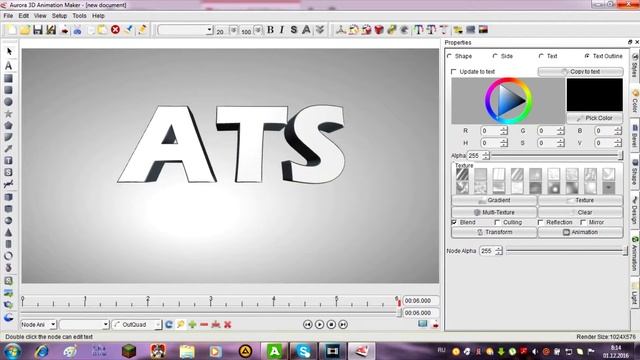Click the Node Alpha slider

coord(567,251)
